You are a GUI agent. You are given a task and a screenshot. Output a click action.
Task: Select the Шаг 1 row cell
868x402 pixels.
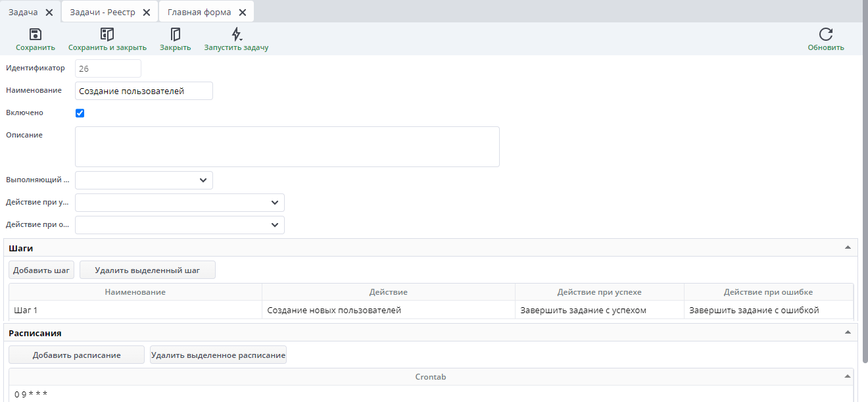(135, 310)
